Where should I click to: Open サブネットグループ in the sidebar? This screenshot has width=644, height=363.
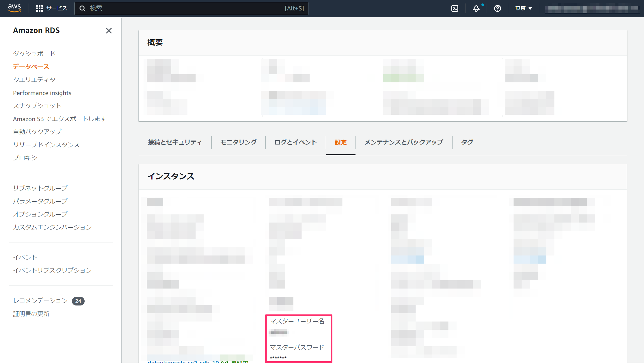click(x=40, y=188)
